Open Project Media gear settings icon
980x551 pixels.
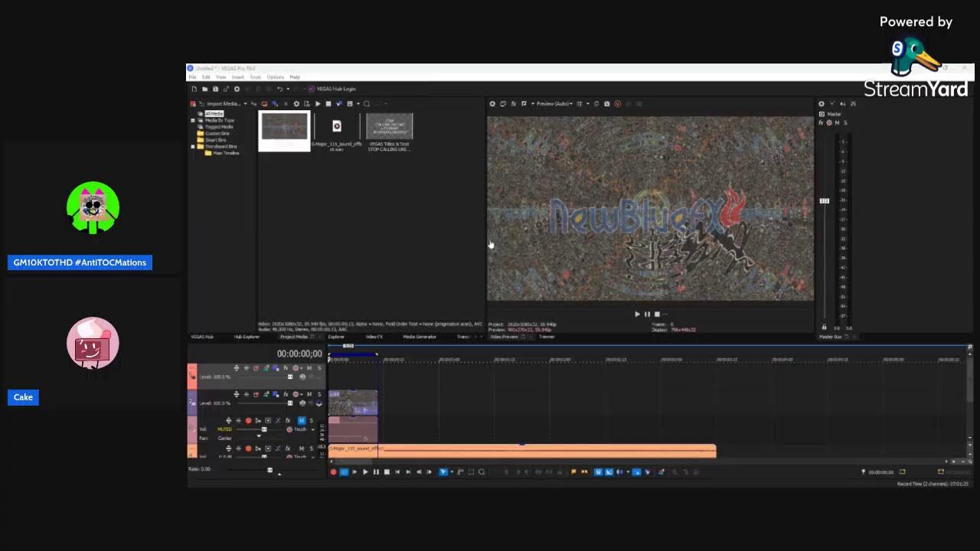(296, 103)
